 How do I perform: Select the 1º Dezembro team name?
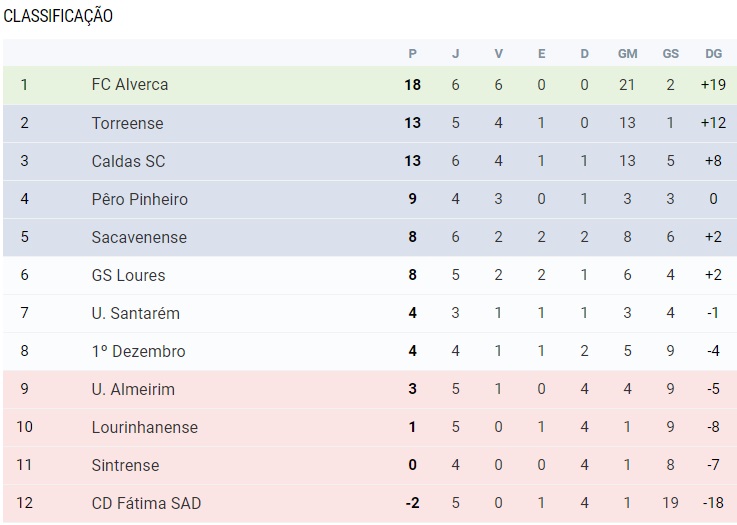click(x=138, y=351)
